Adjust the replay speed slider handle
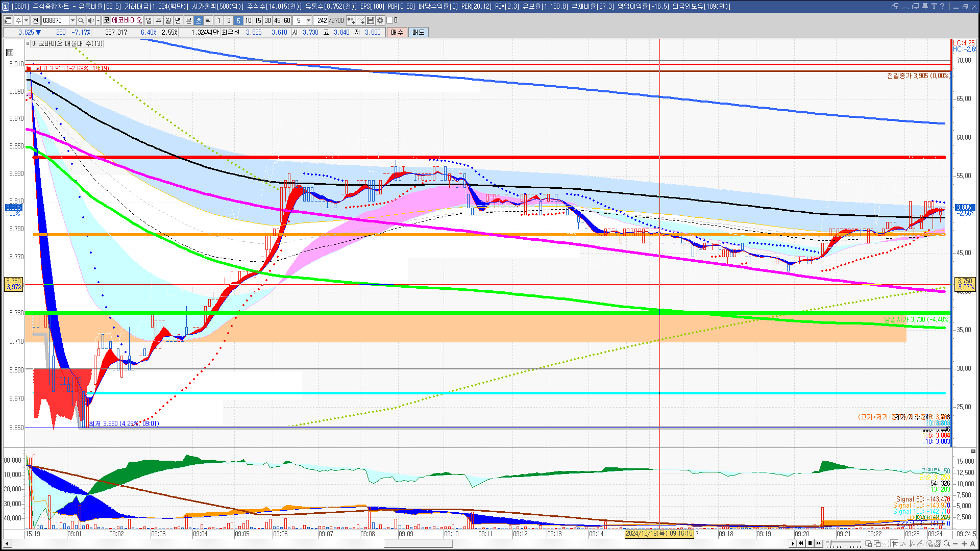Image resolution: width=980 pixels, height=551 pixels. [829, 543]
